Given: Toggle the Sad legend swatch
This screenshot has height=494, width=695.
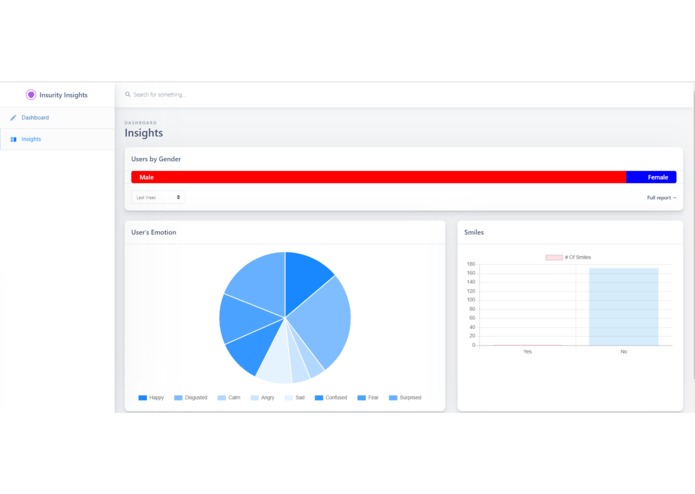Looking at the screenshot, I should [289, 398].
